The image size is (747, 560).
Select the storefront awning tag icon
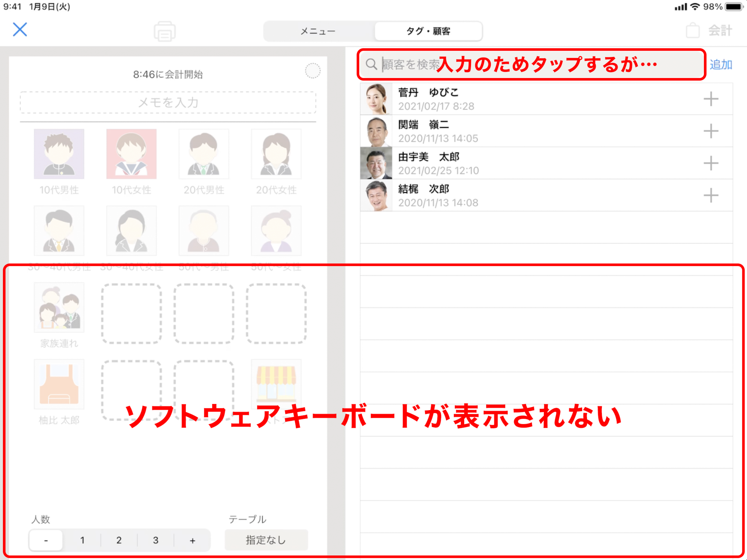click(x=276, y=384)
